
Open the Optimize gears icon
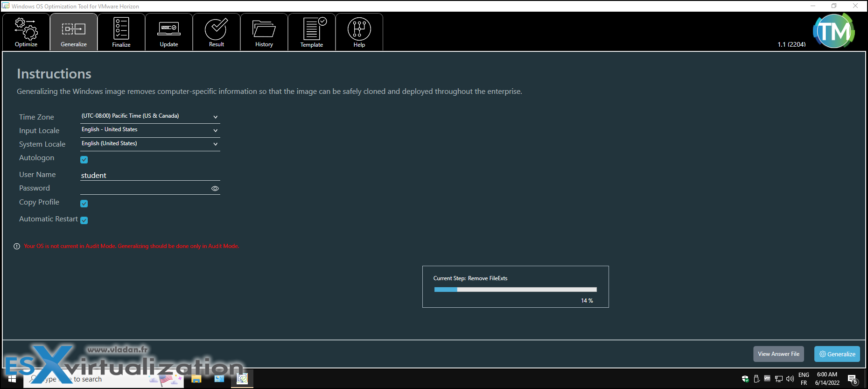[26, 29]
